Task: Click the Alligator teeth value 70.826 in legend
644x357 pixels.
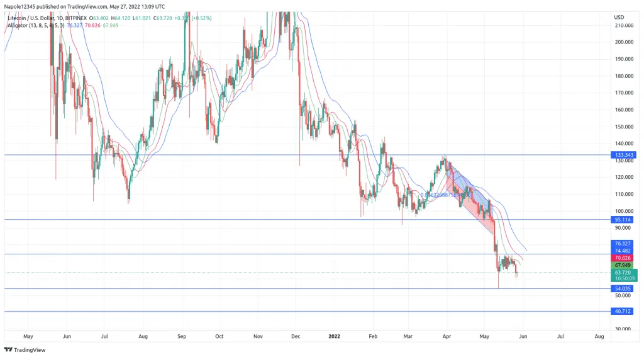Action: [x=92, y=25]
